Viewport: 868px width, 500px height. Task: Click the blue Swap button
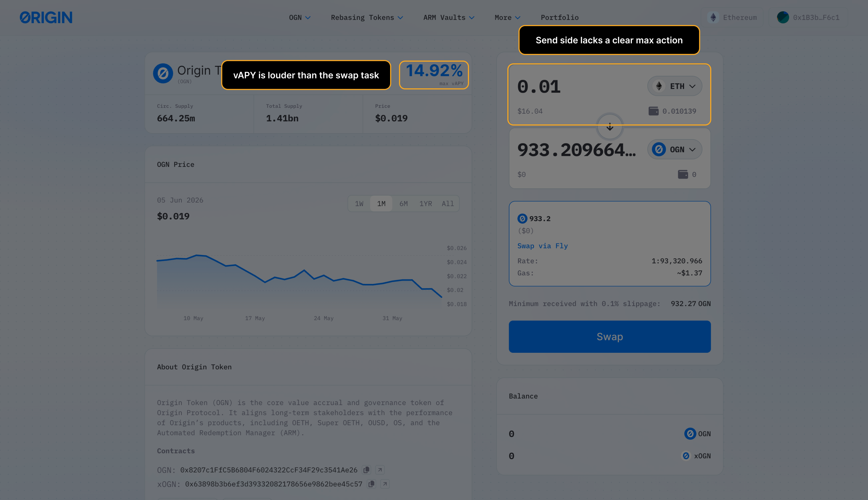610,337
